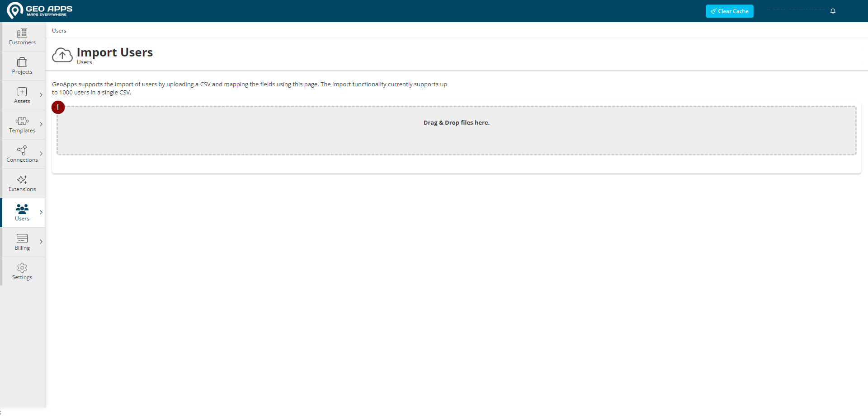Open the Customers section icon
868x416 pixels.
[x=22, y=33]
